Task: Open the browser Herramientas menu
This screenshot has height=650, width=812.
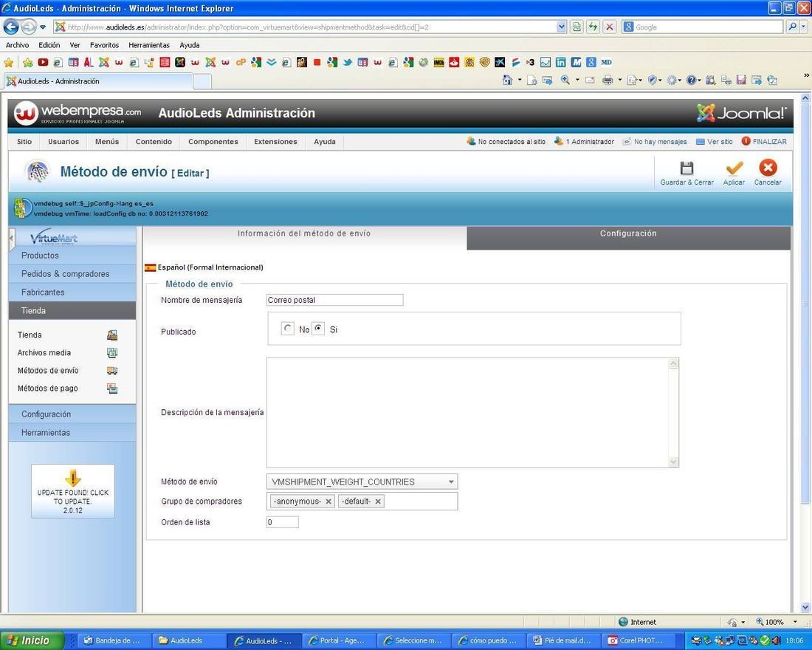Action: [x=149, y=45]
